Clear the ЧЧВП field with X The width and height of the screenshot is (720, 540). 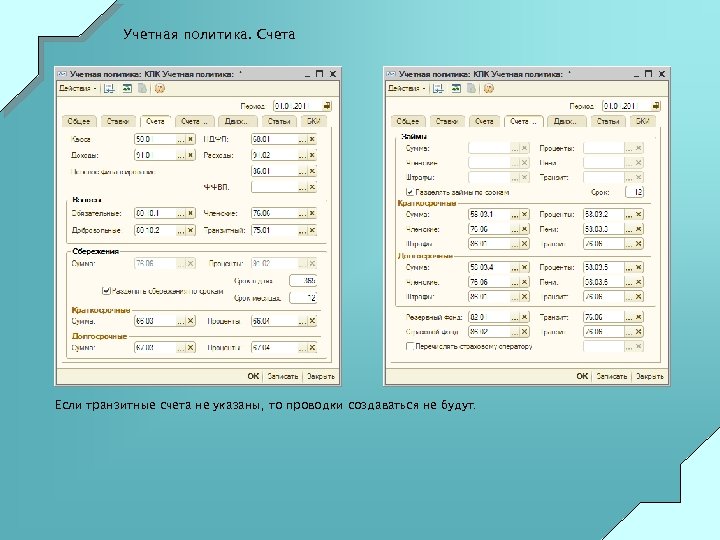(x=312, y=187)
